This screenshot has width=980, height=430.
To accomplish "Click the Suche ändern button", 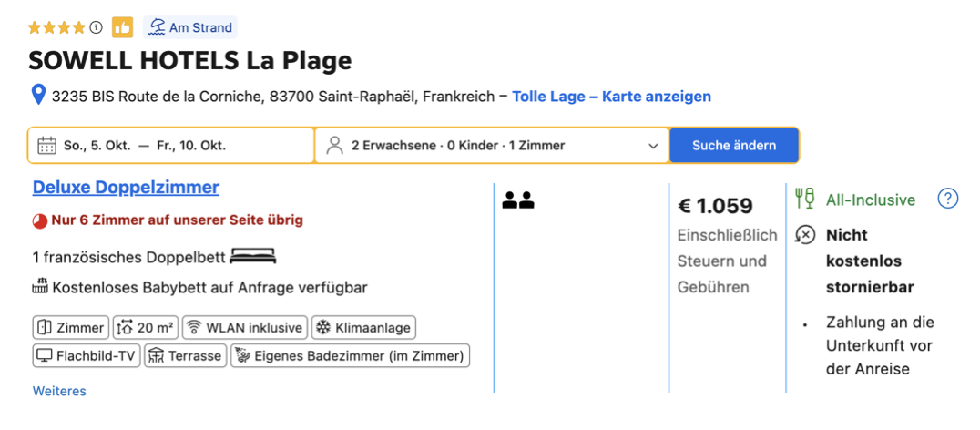I will point(734,146).
